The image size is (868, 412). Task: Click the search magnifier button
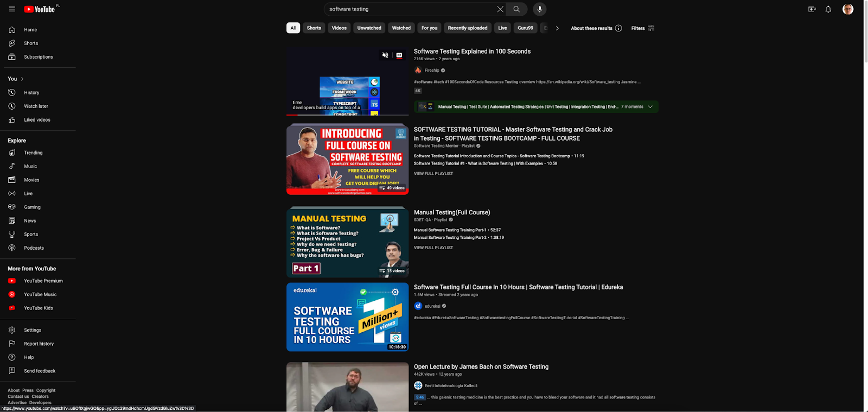[516, 9]
